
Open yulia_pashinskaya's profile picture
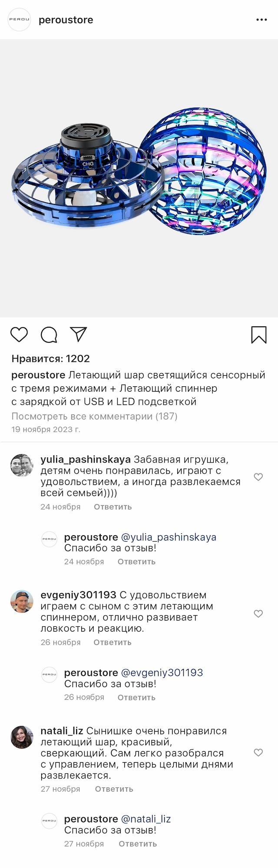click(x=22, y=465)
